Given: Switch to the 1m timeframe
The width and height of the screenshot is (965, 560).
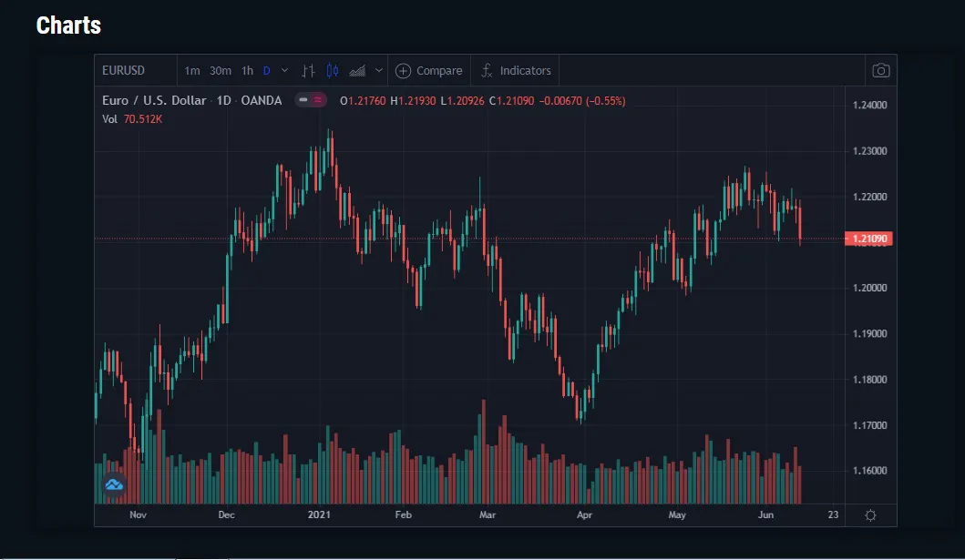Looking at the screenshot, I should pyautogui.click(x=192, y=71).
